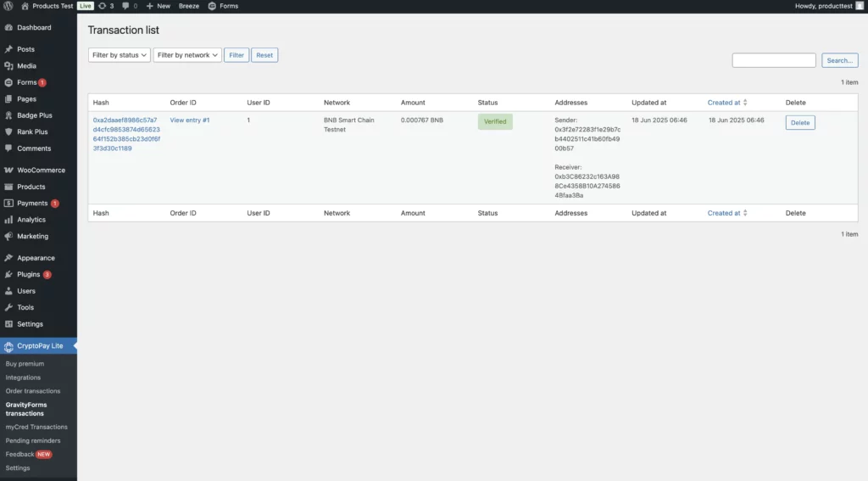Click the Reset button

pos(264,55)
